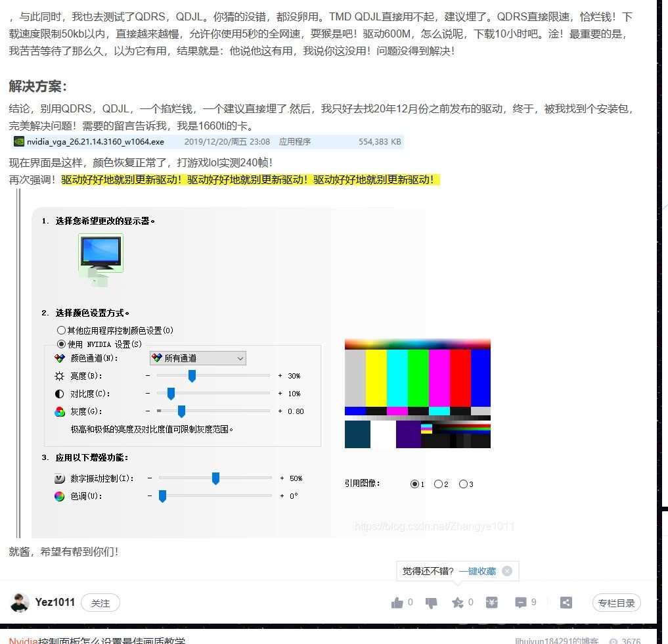This screenshot has height=644, width=668.
Task: Click the 亮度 brightness slider handle
Action: [192, 375]
